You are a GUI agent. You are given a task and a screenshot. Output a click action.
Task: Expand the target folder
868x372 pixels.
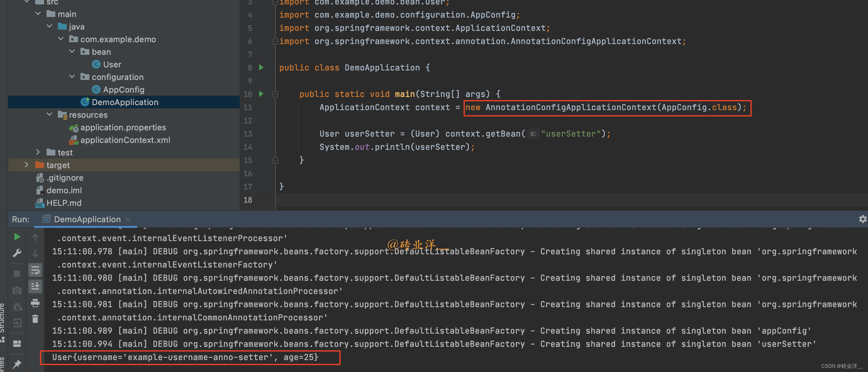27,165
